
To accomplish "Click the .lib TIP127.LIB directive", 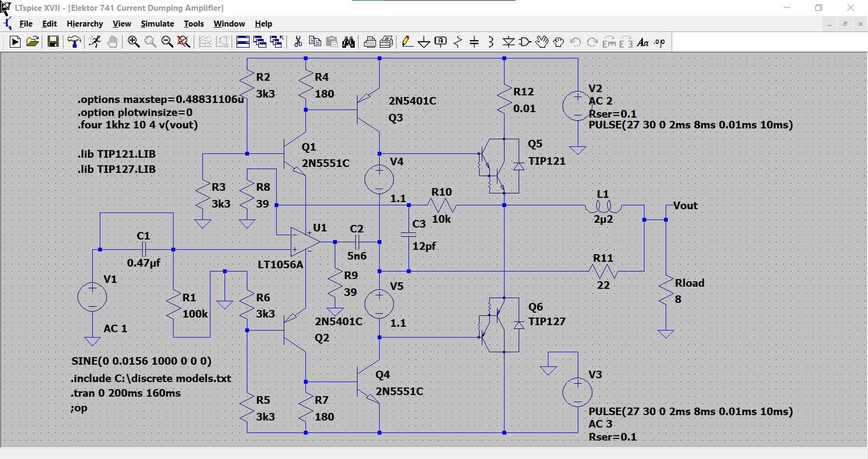I will [x=117, y=169].
